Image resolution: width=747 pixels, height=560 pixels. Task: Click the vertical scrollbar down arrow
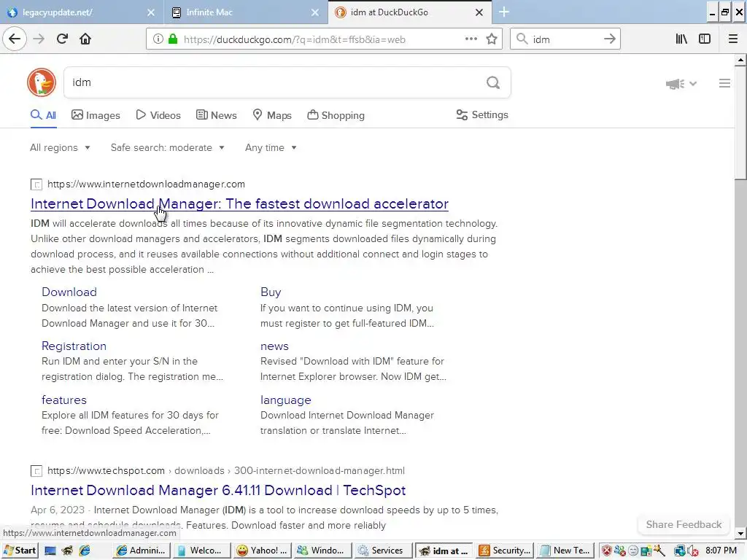[x=740, y=533]
